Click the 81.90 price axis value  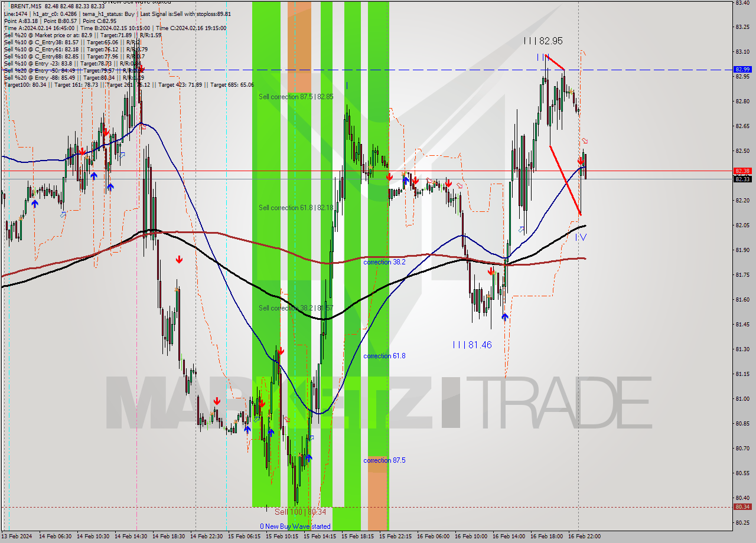(742, 250)
